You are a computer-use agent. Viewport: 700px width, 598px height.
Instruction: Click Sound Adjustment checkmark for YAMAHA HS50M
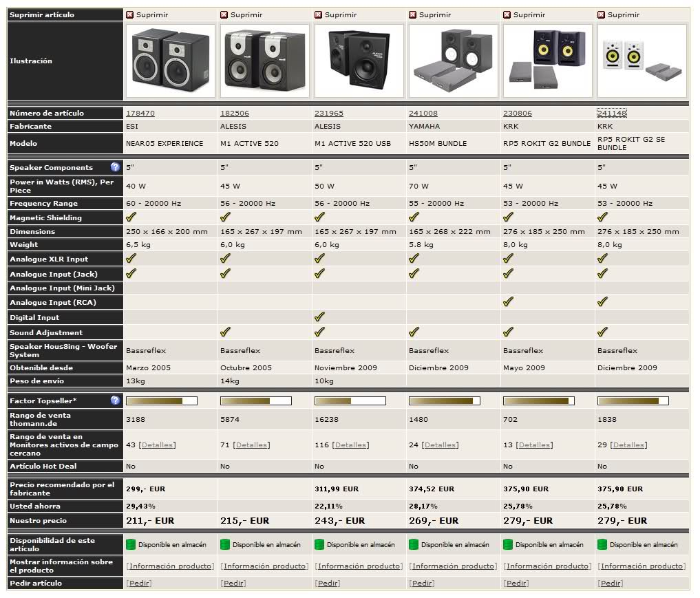click(414, 332)
